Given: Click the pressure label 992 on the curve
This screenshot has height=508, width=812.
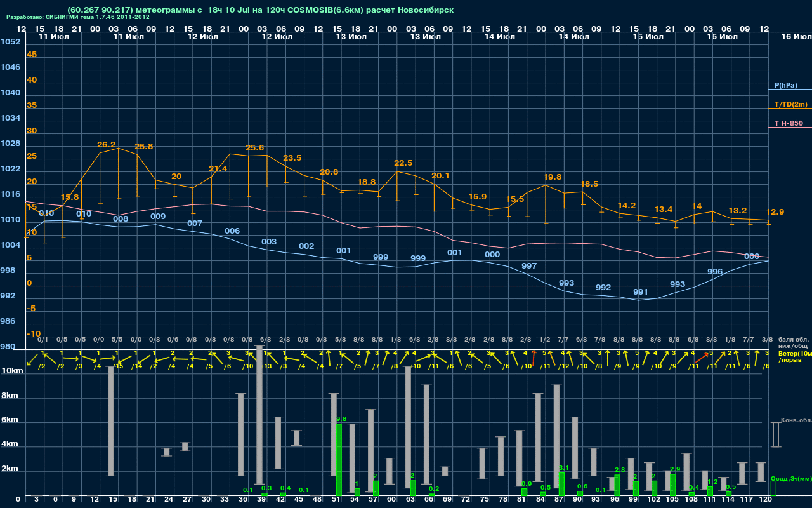Looking at the screenshot, I should [x=603, y=288].
